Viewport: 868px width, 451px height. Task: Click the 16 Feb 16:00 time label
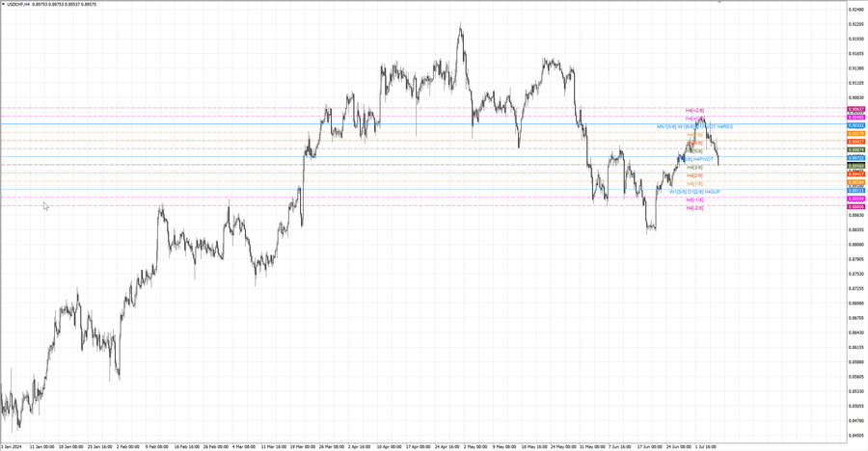coord(186,446)
